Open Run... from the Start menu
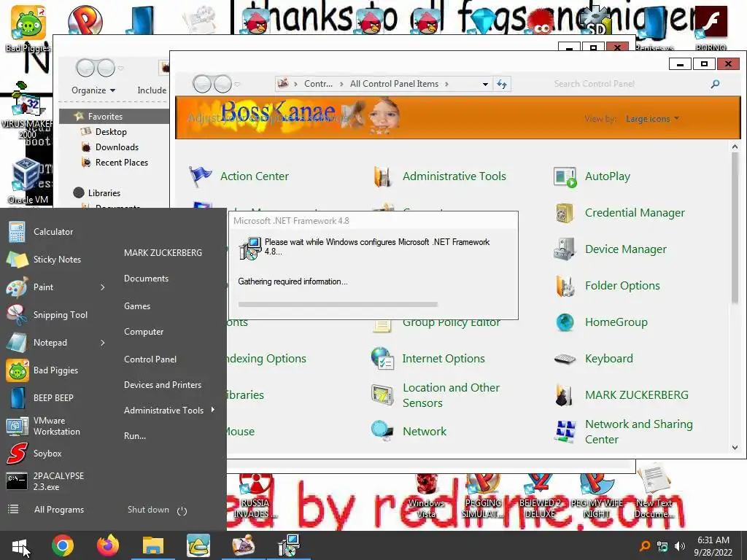 coord(135,436)
